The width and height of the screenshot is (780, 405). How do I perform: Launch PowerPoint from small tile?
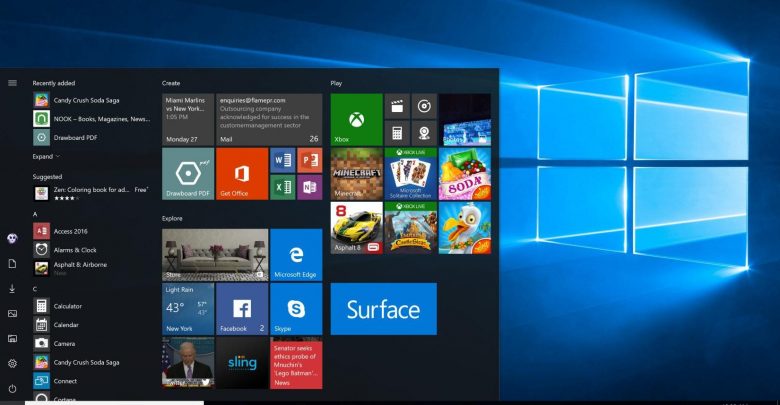(x=309, y=160)
